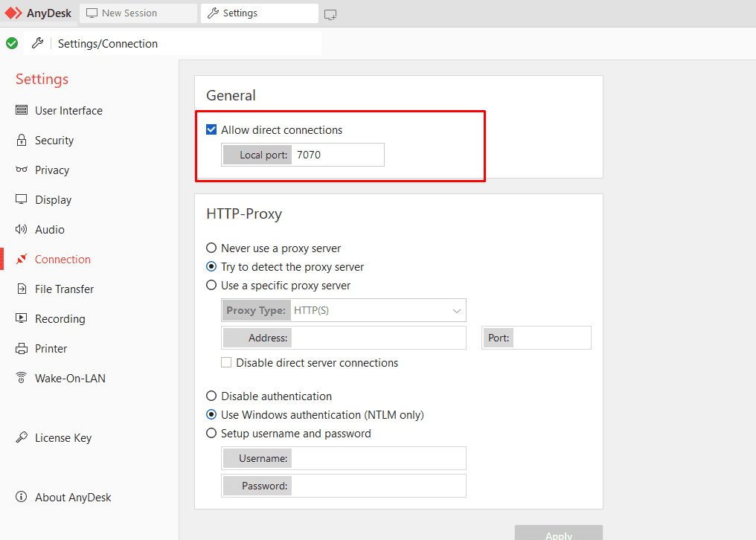The height and width of the screenshot is (540, 756).
Task: Click the License Key icon
Action: (x=22, y=437)
